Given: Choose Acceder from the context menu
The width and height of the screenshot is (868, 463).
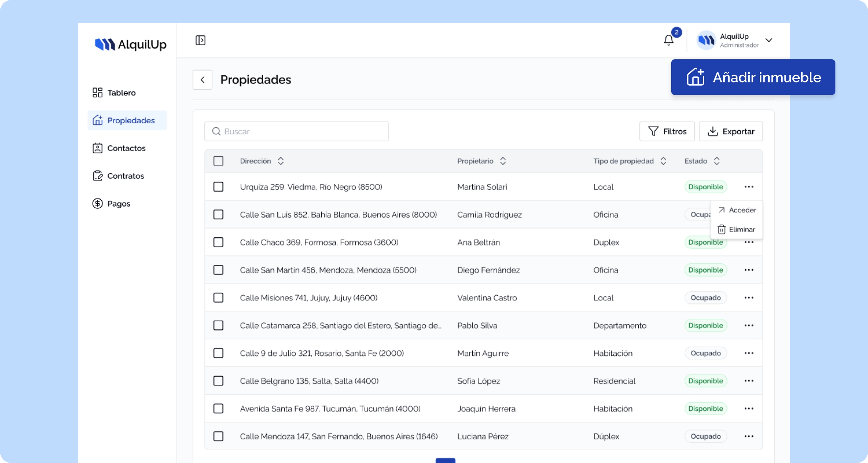Looking at the screenshot, I should coord(737,210).
